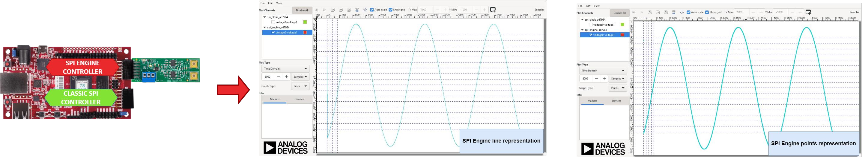The height and width of the screenshot is (162, 868).
Task: Toggle Show grid checkbox in right window
Action: click(707, 13)
